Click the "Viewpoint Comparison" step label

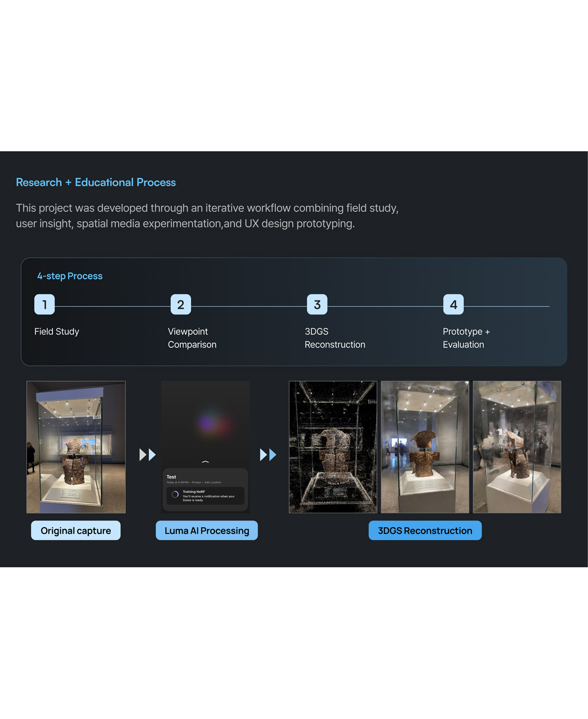click(x=192, y=338)
